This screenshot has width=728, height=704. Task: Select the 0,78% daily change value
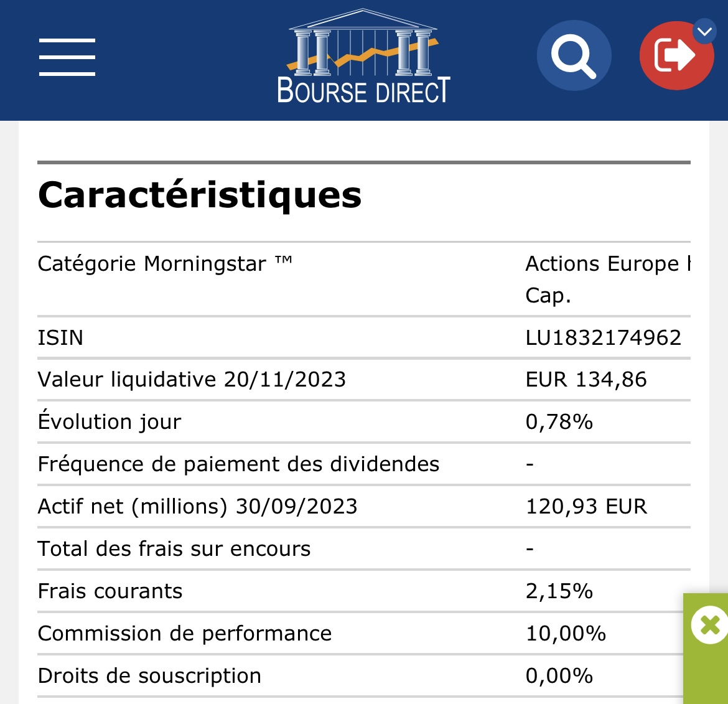(x=559, y=421)
